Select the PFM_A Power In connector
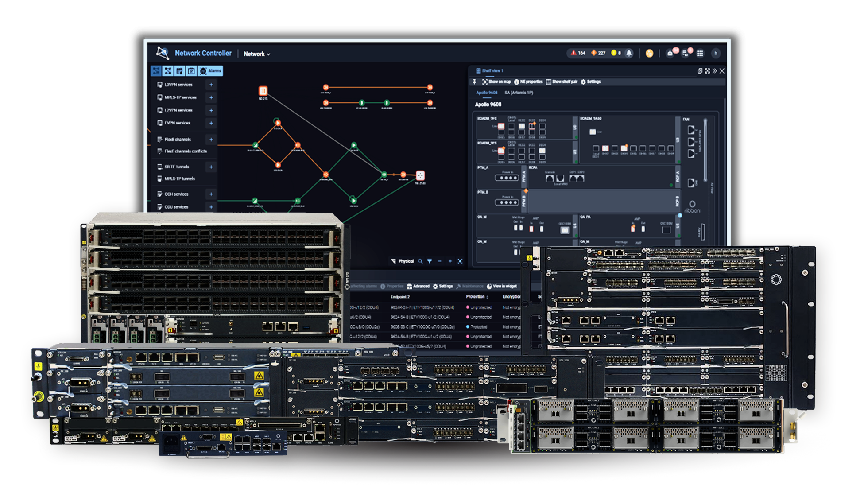This screenshot has height=489, width=868. click(507, 178)
